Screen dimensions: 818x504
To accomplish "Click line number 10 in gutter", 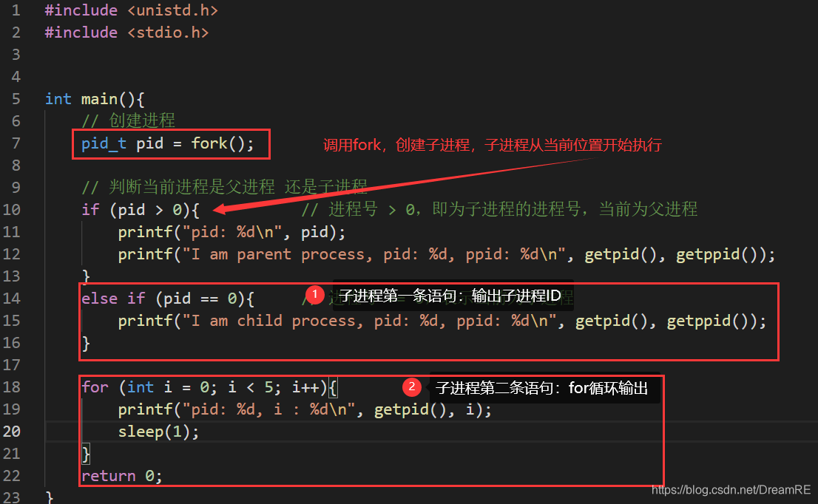I will click(x=12, y=210).
